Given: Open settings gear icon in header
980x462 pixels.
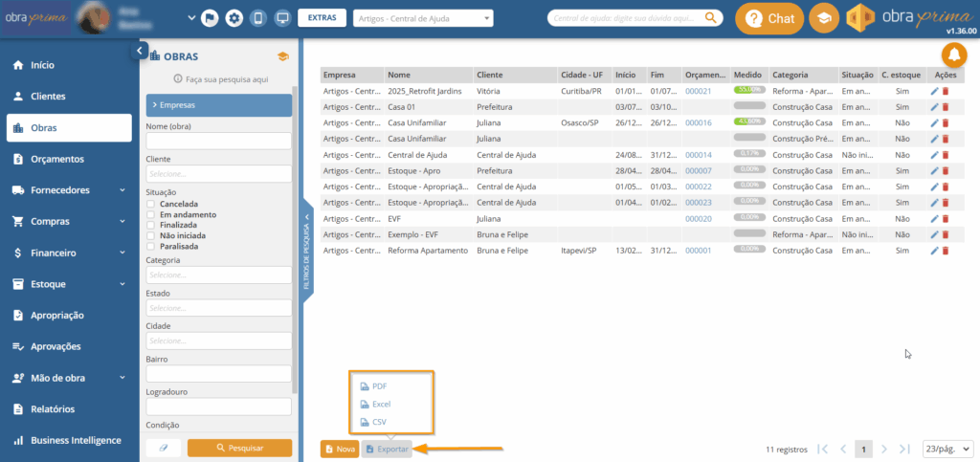Looking at the screenshot, I should pos(234,18).
